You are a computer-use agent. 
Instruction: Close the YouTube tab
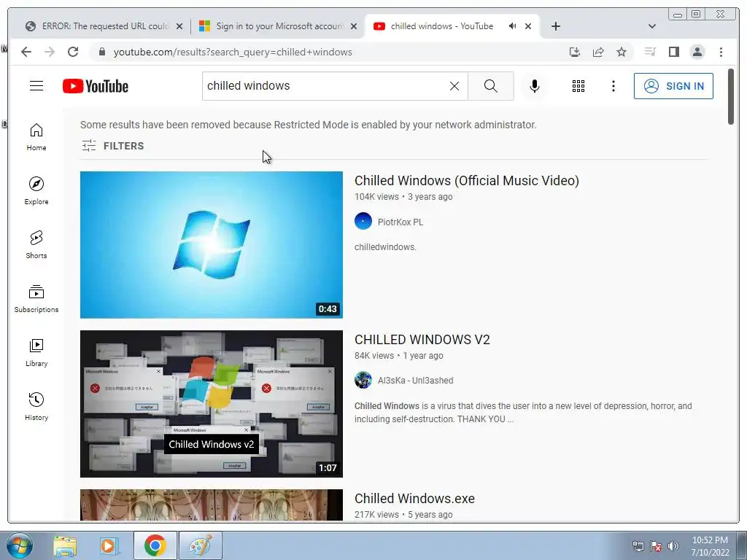coord(528,27)
